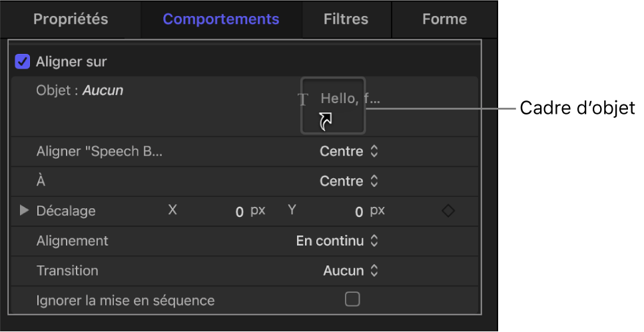Screen dimensions: 644x332
Task: Click the text T icon in object well
Action: click(x=303, y=100)
